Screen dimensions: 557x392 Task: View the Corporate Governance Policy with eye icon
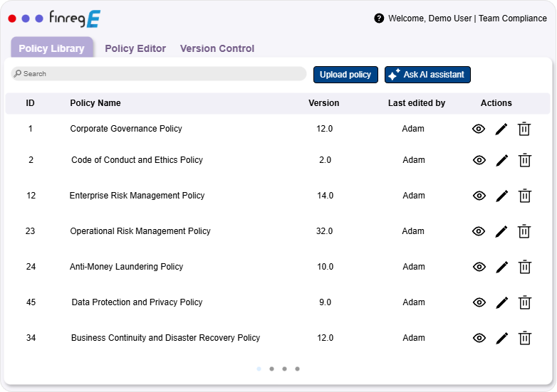[x=479, y=129]
